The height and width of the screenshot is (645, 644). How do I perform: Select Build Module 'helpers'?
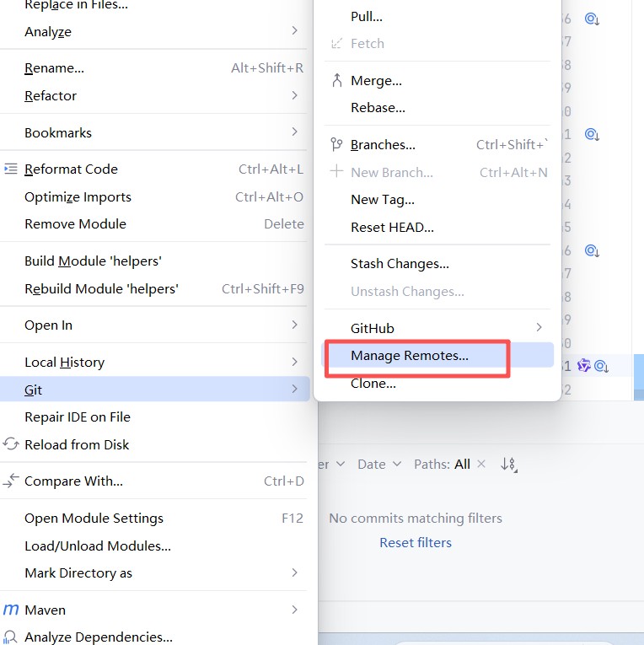click(154, 261)
